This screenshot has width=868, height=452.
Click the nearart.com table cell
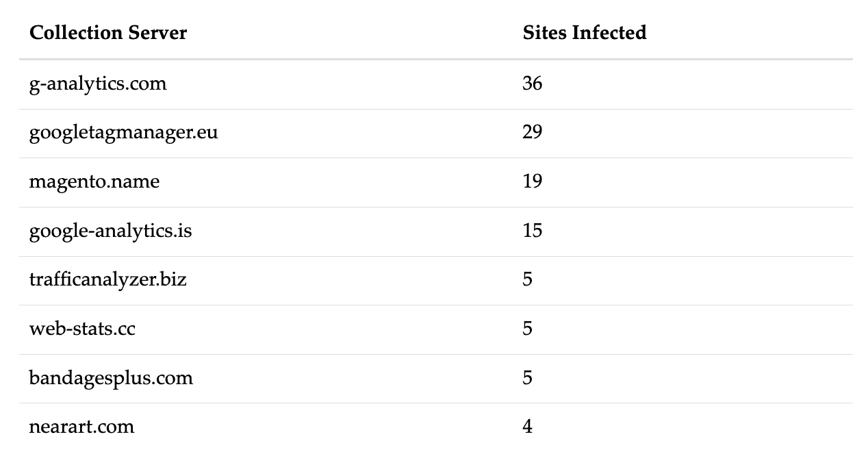tap(81, 427)
